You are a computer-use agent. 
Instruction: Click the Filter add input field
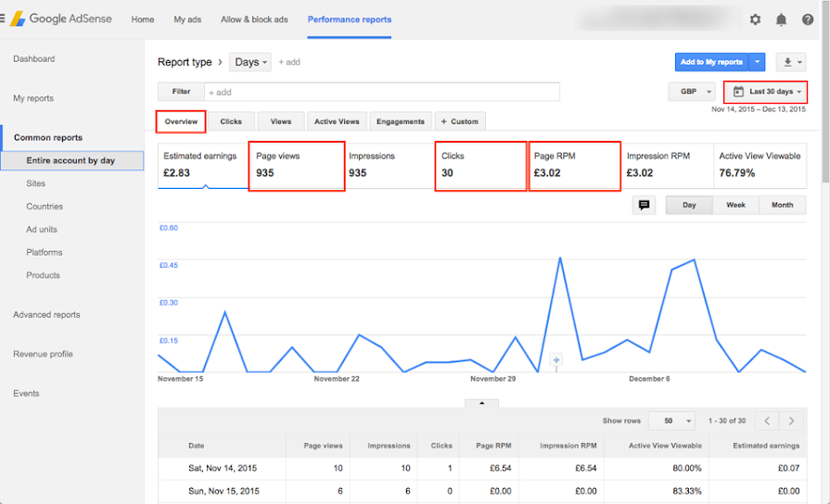pyautogui.click(x=382, y=92)
